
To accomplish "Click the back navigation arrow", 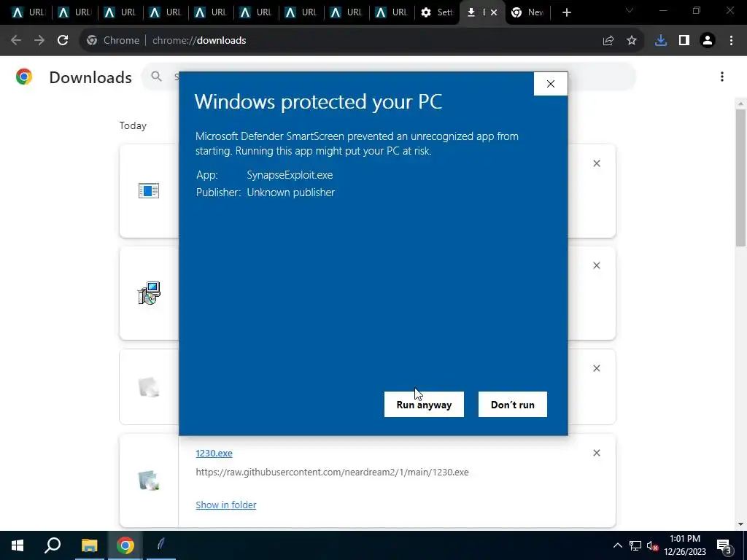I will tap(16, 41).
